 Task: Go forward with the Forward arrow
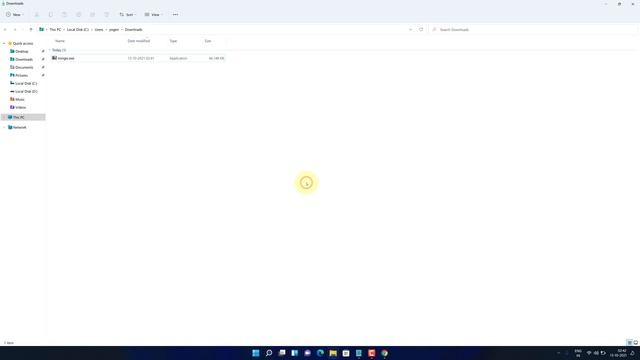tap(15, 30)
